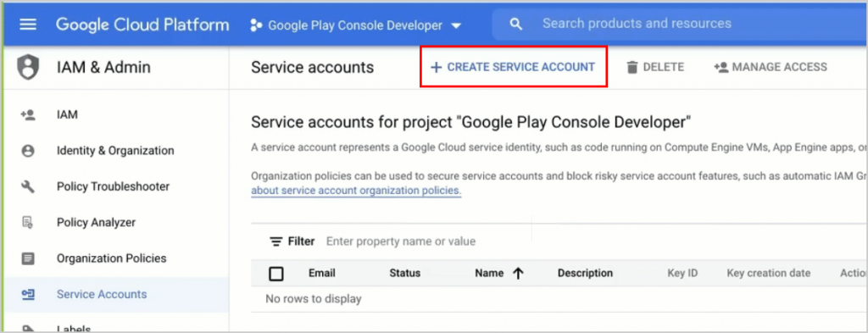This screenshot has width=868, height=333.
Task: Click the Filter icon in the table
Action: point(275,241)
